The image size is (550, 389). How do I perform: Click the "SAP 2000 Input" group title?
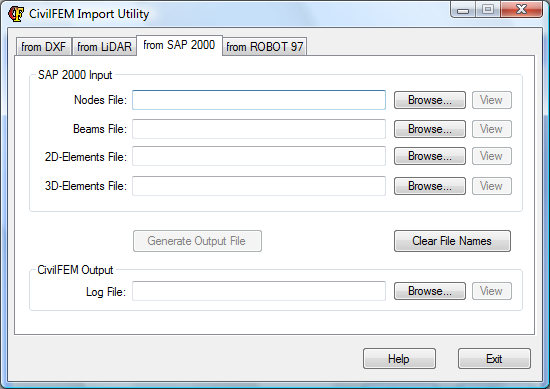75,75
